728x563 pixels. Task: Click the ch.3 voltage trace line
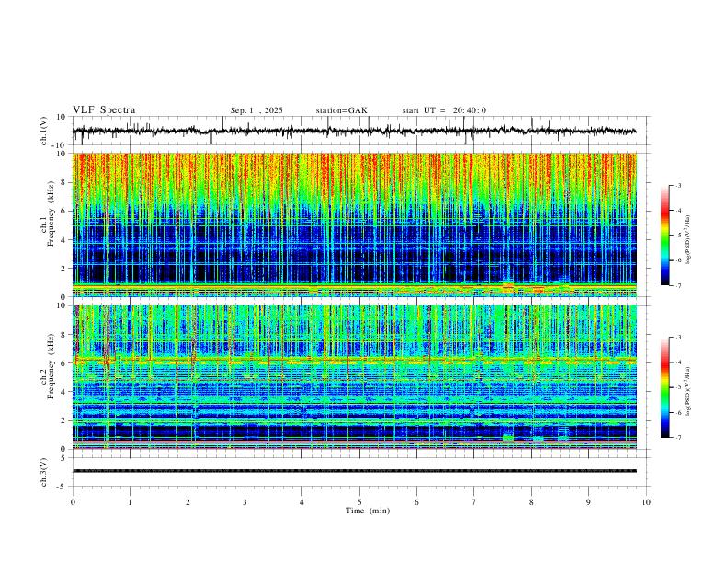[354, 471]
